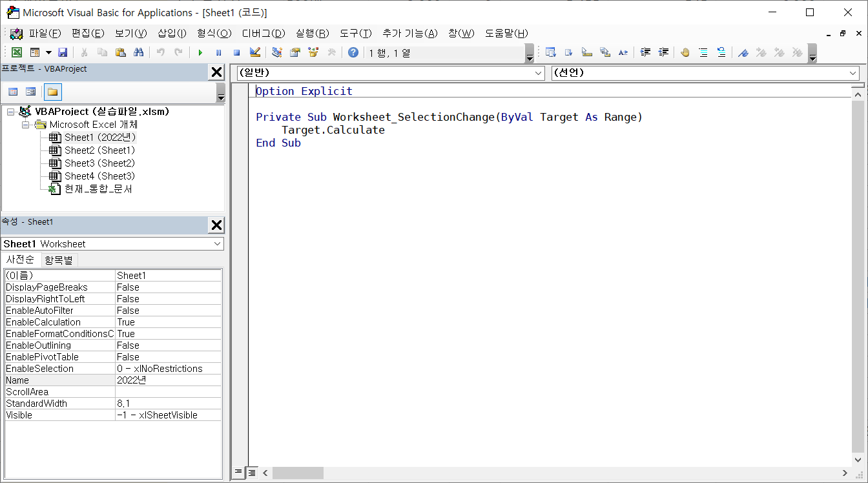868x483 pixels.
Task: Run the macro with the green play icon
Action: coord(200,52)
